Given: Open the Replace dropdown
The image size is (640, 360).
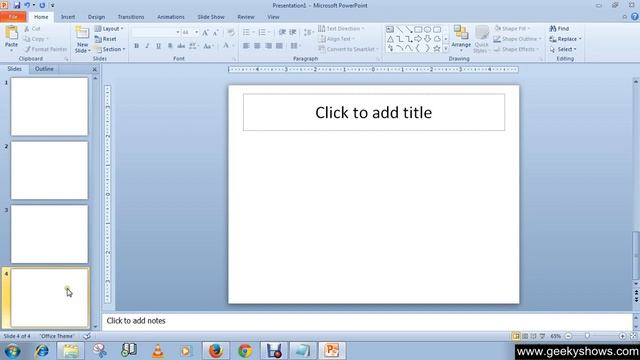Looking at the screenshot, I should (565, 39).
